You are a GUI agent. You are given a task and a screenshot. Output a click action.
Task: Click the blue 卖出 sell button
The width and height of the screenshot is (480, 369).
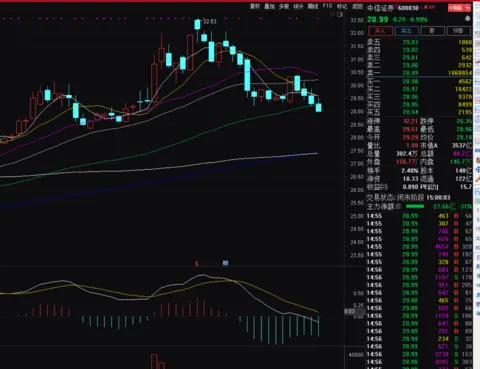406,31
